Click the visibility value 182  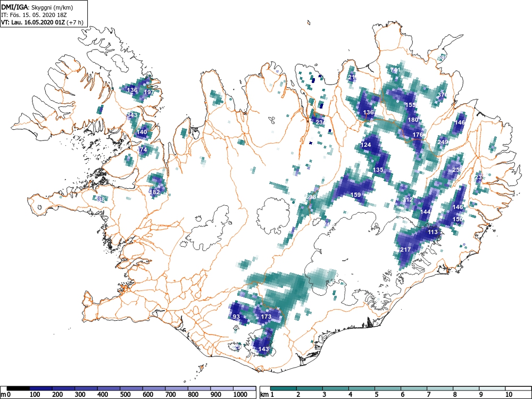click(x=155, y=192)
